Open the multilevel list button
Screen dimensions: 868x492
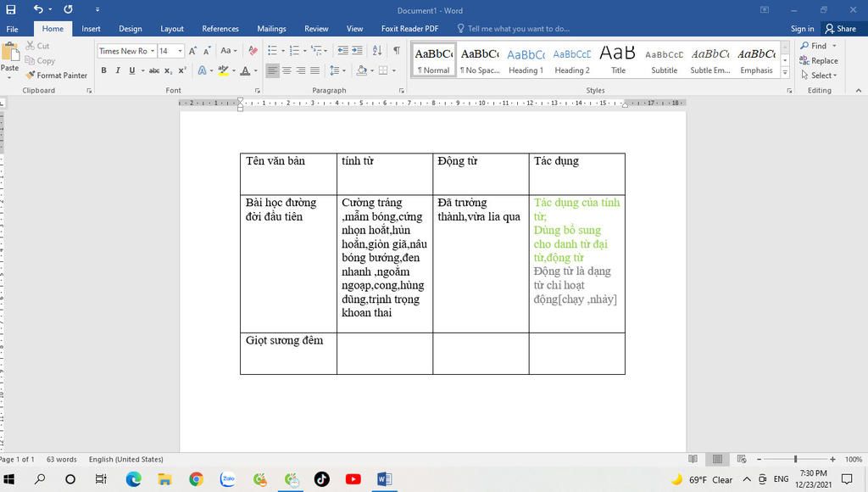point(316,51)
